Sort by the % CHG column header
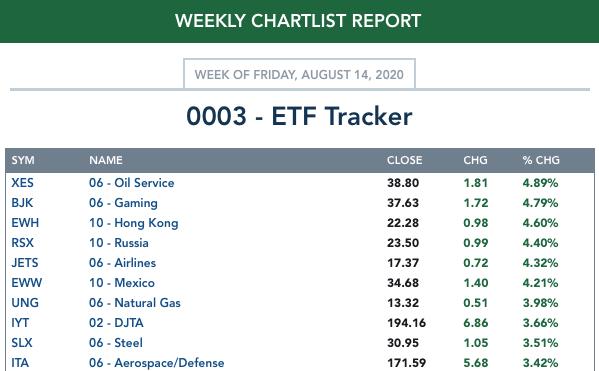Screen dimensions: 599x371 point(541,160)
